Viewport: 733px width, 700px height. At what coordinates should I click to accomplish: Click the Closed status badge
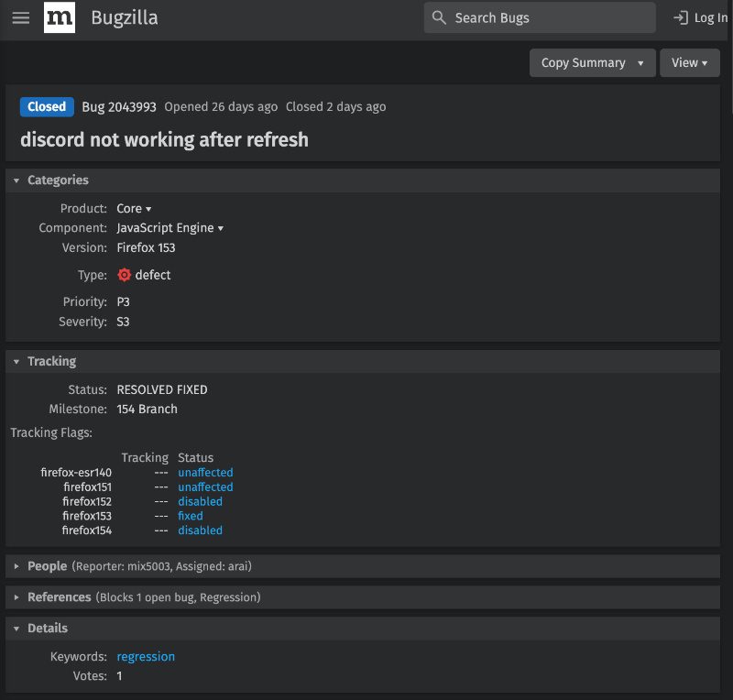coord(47,106)
